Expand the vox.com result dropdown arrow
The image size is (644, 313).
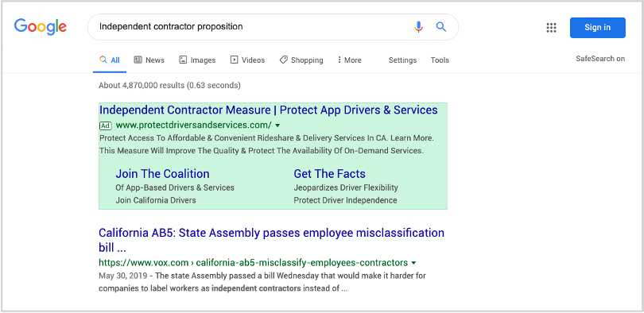pos(413,262)
